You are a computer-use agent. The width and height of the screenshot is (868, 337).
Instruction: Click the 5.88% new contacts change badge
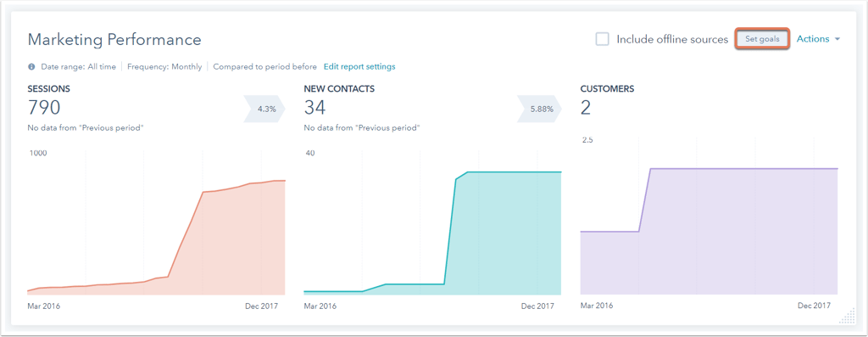coord(540,110)
